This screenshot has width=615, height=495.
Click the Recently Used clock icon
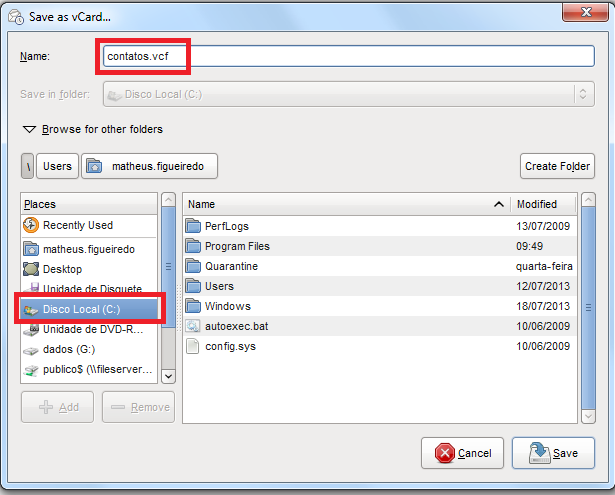[31, 226]
